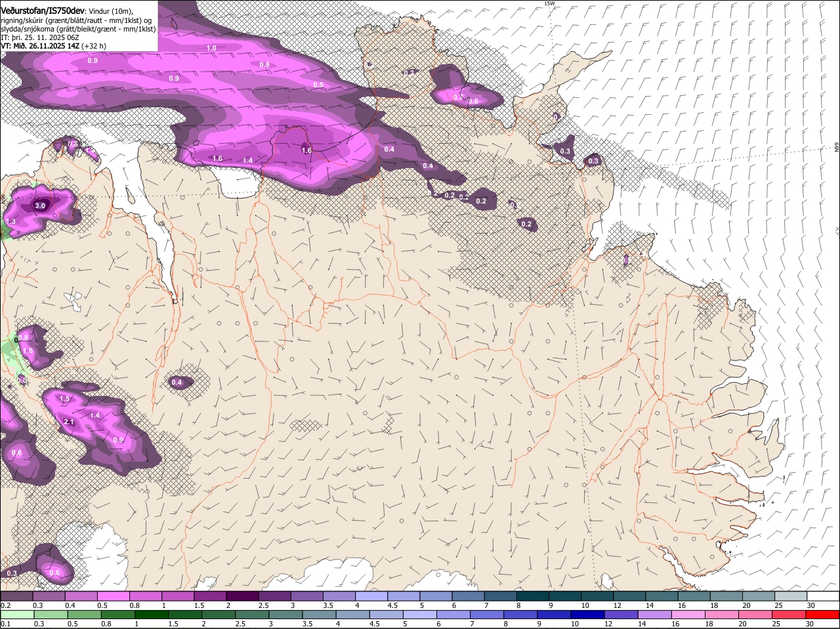Screen dimensions: 840x629
Task: Pick lower legend blue swatch between 7 and 8
Action: 486,615
